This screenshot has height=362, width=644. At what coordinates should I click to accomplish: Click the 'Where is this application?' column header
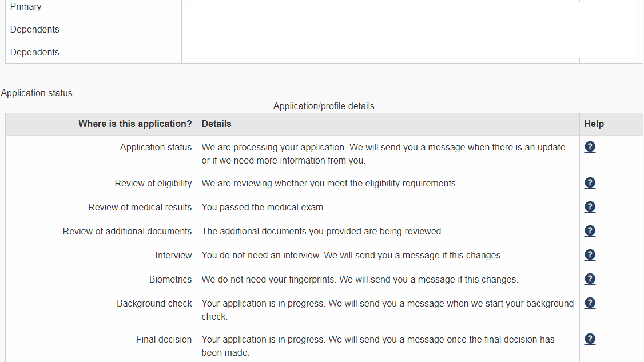(x=135, y=124)
